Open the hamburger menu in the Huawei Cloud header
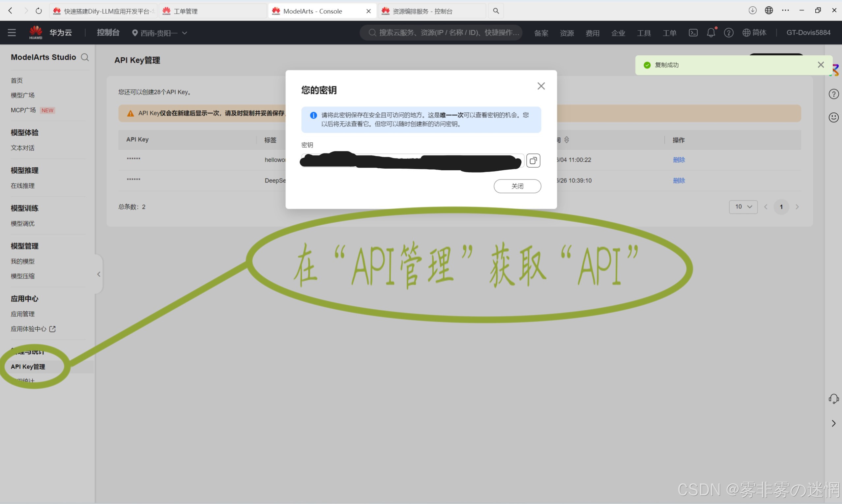This screenshot has height=504, width=842. coord(12,33)
